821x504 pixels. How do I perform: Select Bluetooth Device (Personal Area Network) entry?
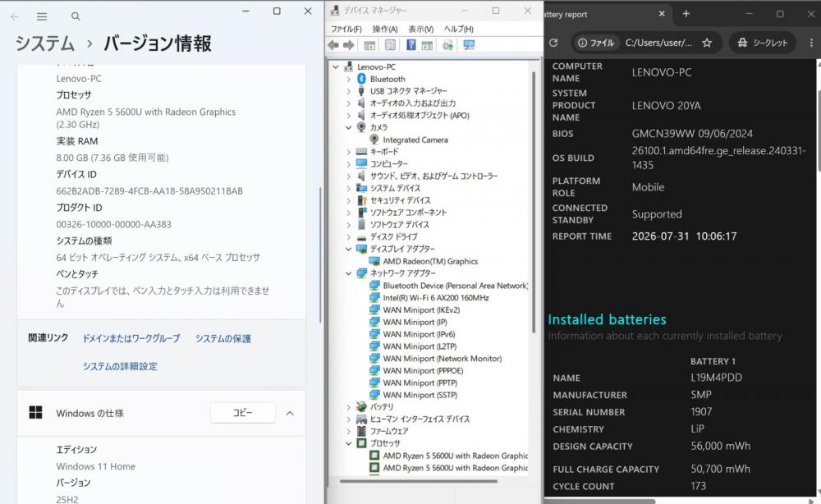pyautogui.click(x=455, y=286)
